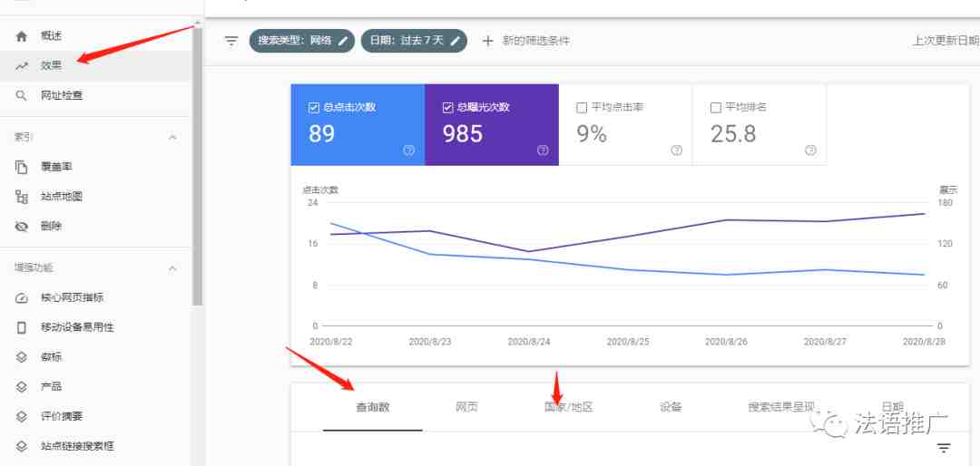Collapse the 索引 section chevron
The width and height of the screenshot is (980, 466).
point(173,138)
